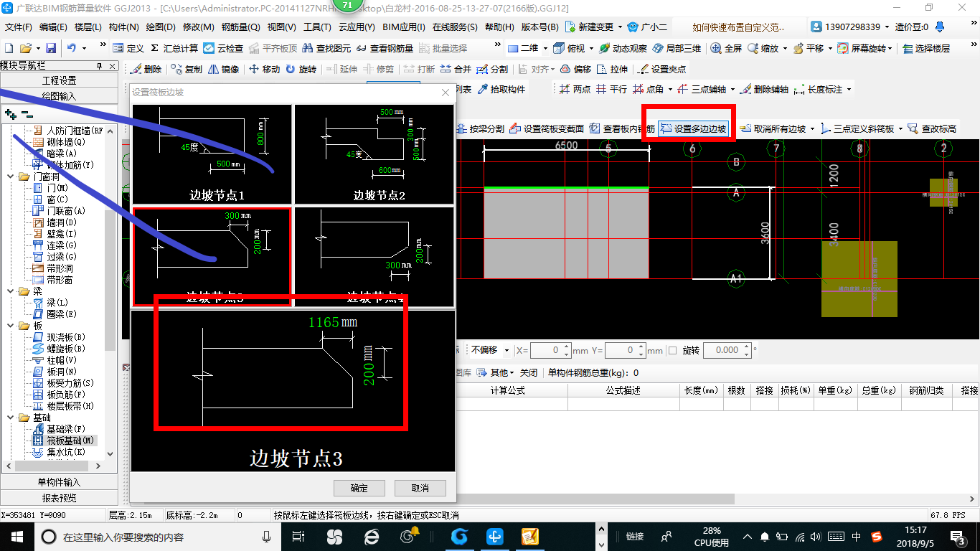Screen dimensions: 980x551
Task: Open the 绘图(D) menu
Action: pos(160,27)
